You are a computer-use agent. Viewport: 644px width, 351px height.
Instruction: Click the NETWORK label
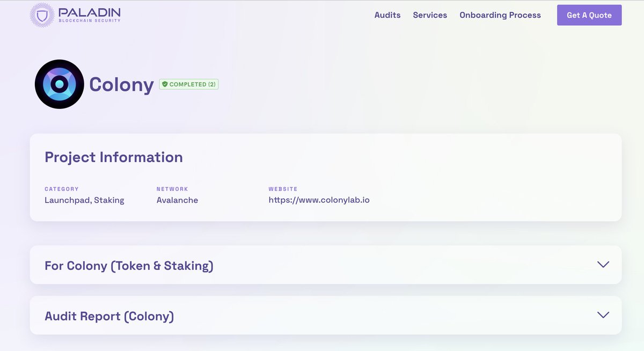click(172, 189)
